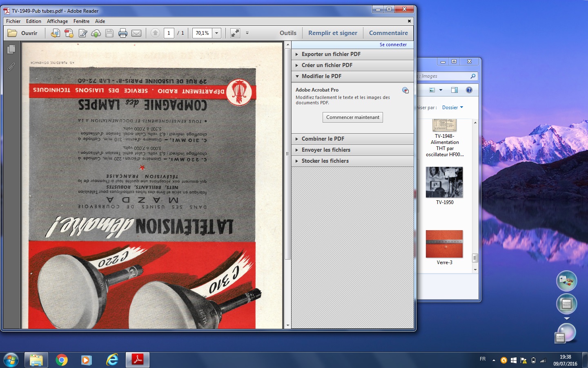This screenshot has height=368, width=588.
Task: Open the zoom level dropdown arrow
Action: click(217, 33)
